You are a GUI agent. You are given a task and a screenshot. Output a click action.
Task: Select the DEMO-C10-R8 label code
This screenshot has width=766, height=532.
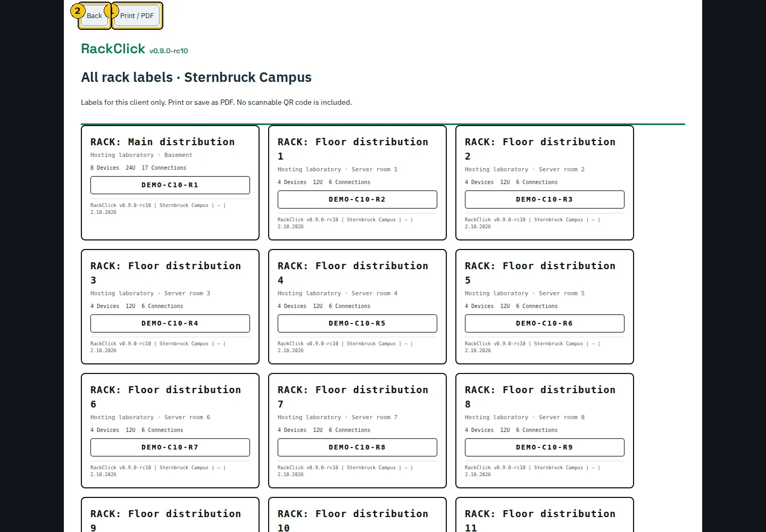357,447
